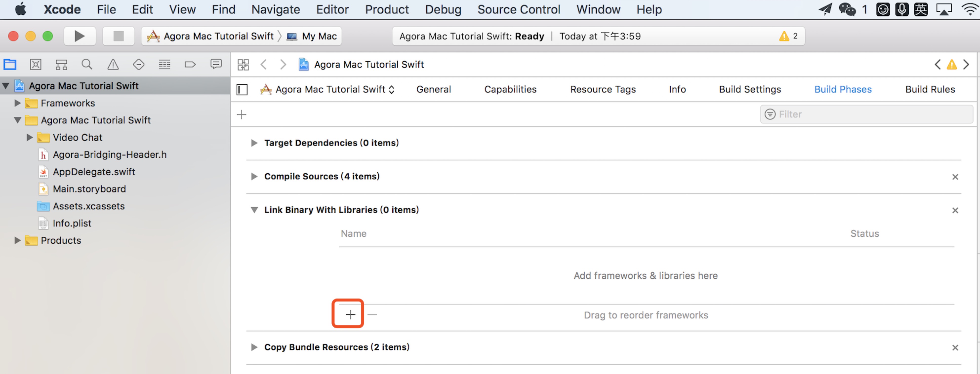Screen dimensions: 980x374
Task: Switch to the Build Rules tab
Action: click(930, 89)
